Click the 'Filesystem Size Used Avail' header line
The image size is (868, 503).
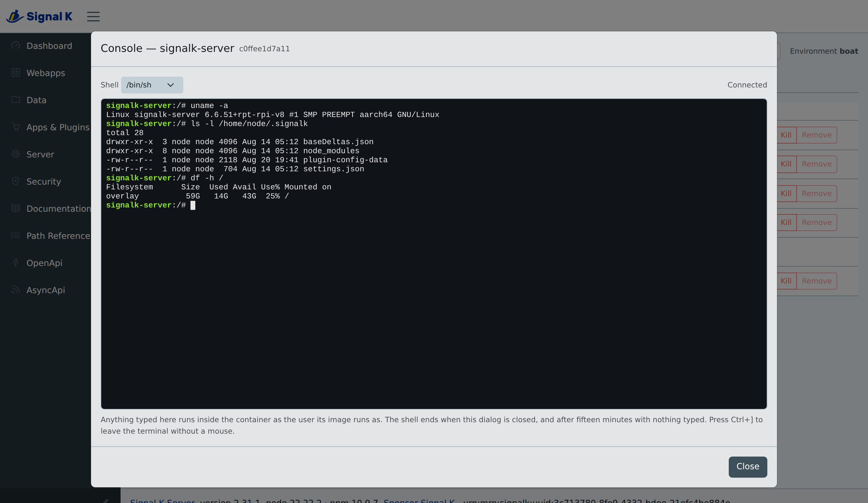219,187
